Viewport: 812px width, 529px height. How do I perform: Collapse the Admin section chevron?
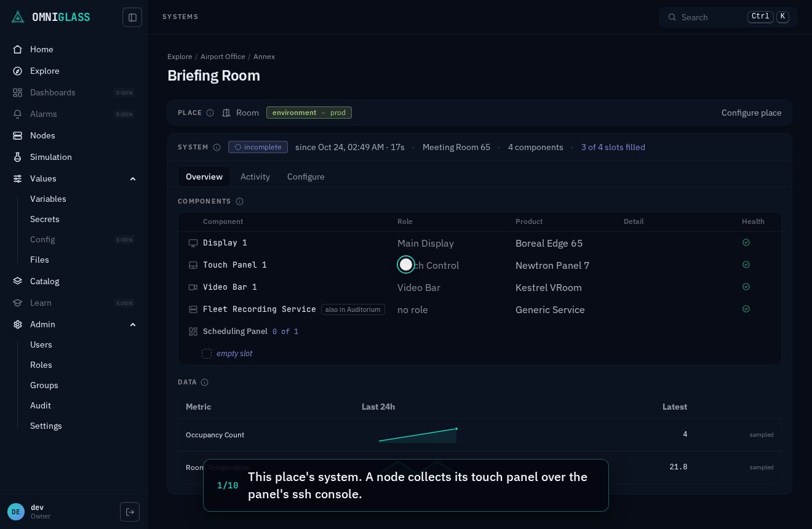point(133,325)
